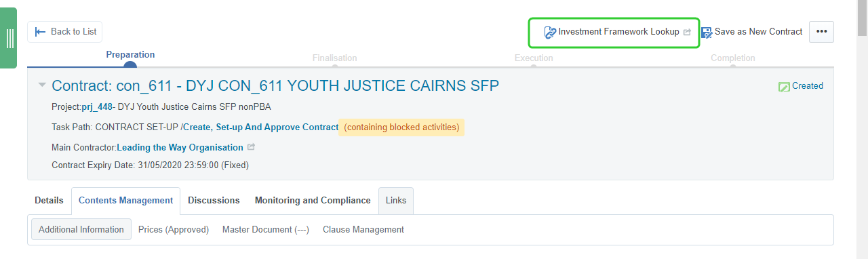This screenshot has height=259, width=868.
Task: Open the Monitoring and Compliance tab
Action: (x=313, y=201)
